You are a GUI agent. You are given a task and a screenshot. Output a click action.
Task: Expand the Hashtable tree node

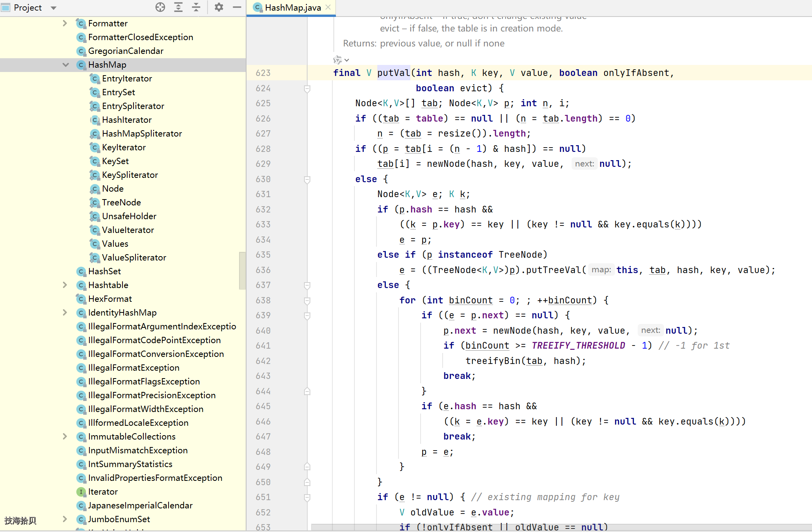pos(65,285)
